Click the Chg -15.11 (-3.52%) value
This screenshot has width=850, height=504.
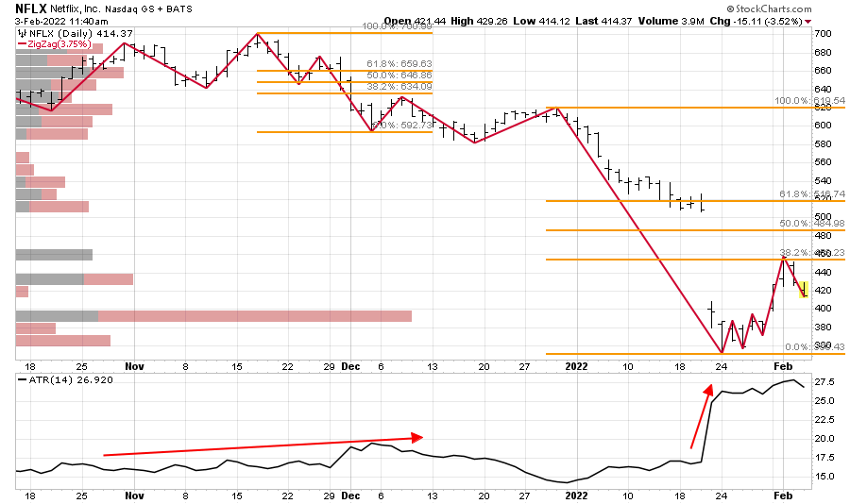pyautogui.click(x=756, y=21)
